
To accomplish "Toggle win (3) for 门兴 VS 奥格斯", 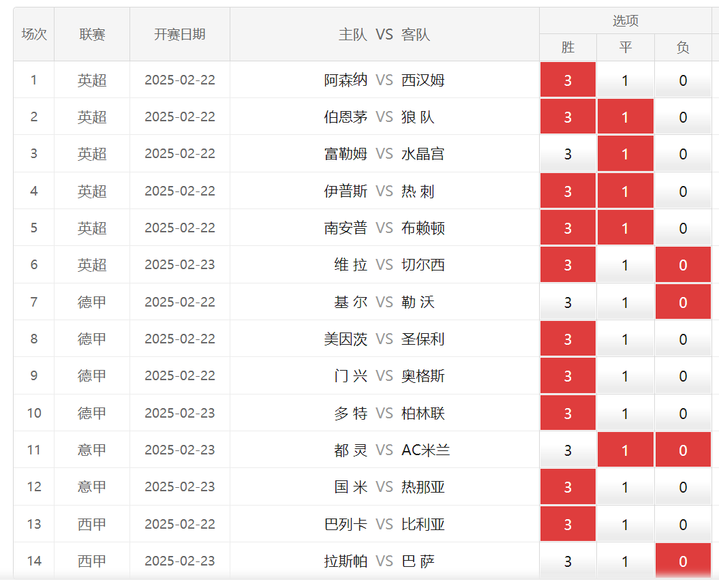I will click(x=568, y=375).
